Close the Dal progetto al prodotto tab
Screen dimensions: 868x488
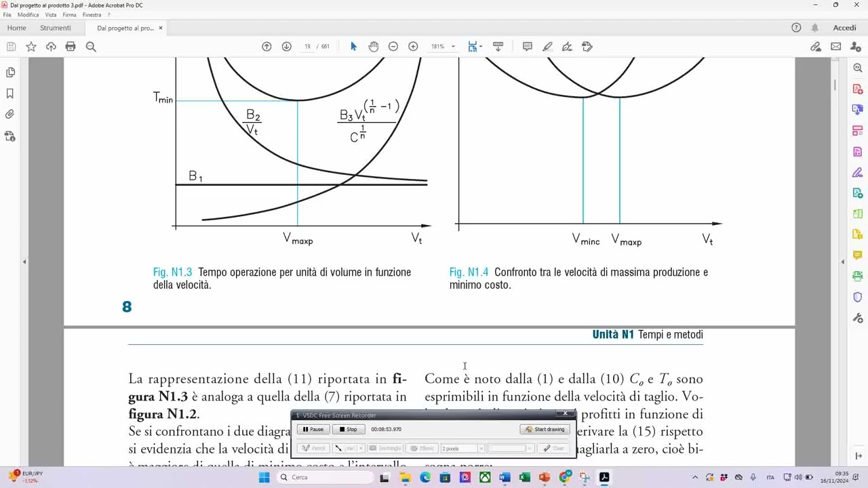(x=161, y=28)
